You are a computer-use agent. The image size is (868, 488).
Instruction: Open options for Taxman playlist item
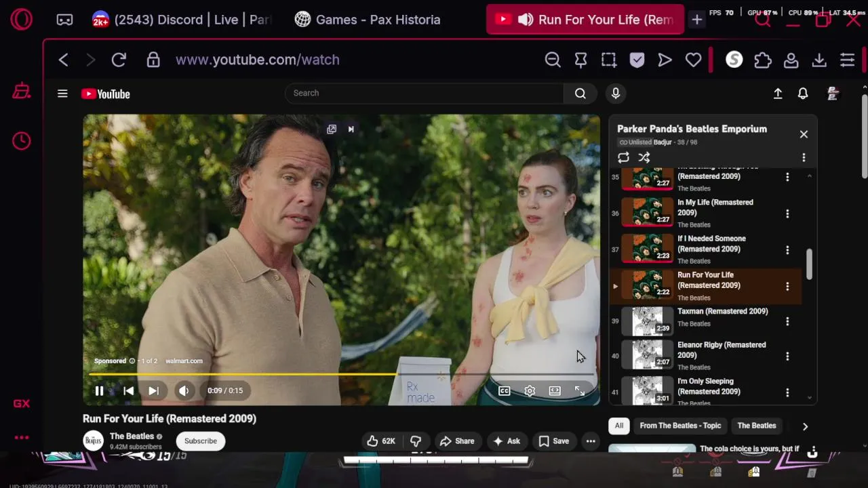[787, 321]
